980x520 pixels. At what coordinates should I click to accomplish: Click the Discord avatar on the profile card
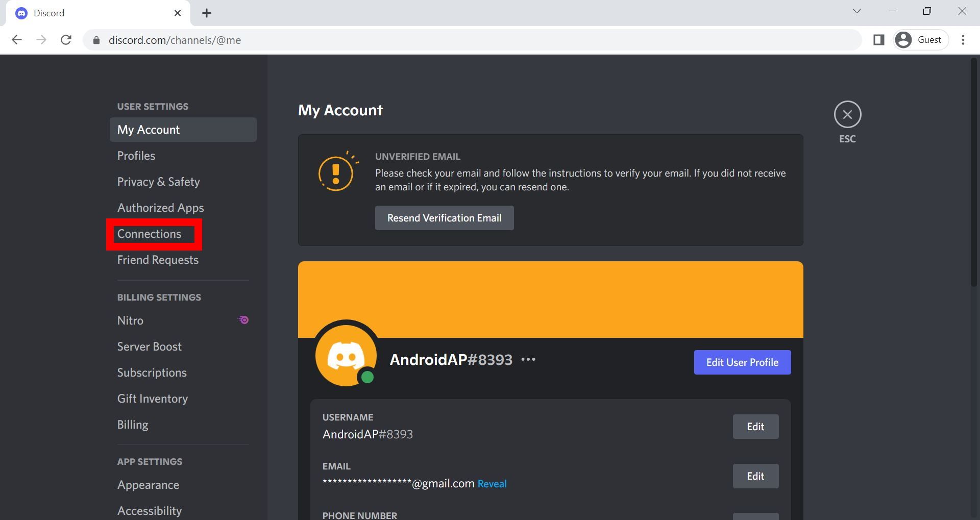click(346, 354)
